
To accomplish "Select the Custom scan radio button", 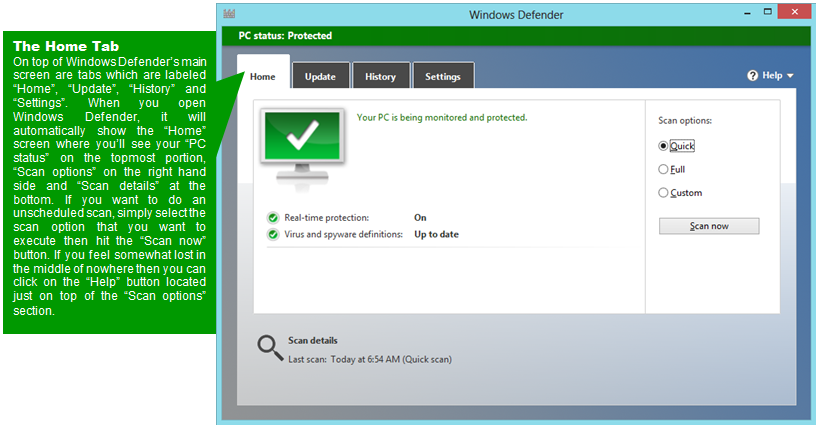I will (x=663, y=193).
